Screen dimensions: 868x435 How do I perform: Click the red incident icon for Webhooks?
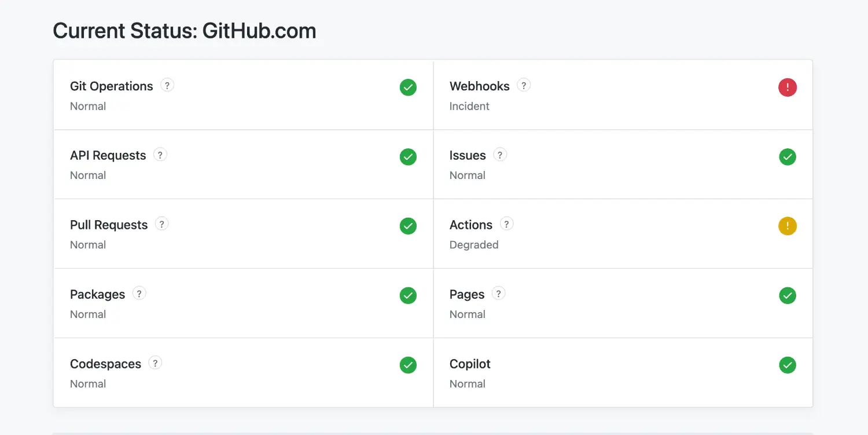point(787,87)
